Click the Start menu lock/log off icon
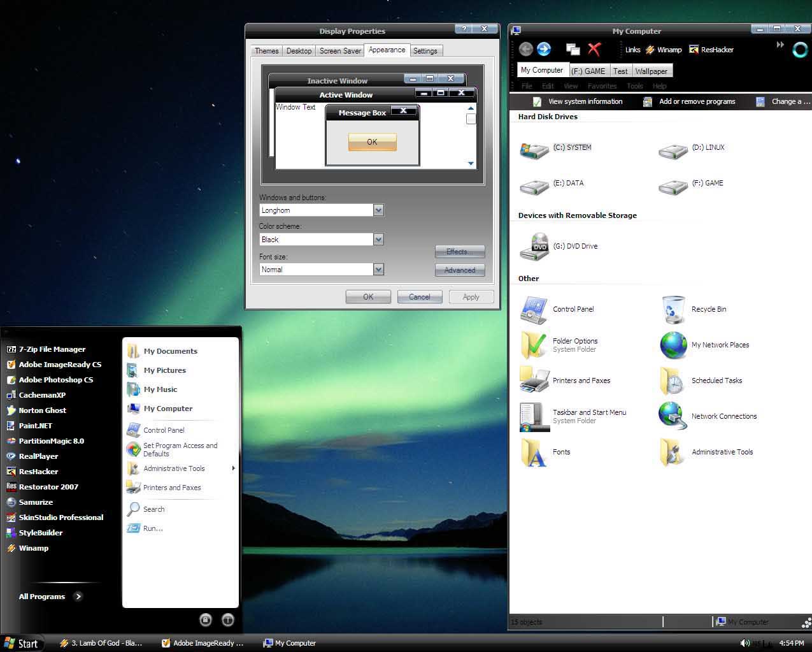The image size is (812, 652). click(205, 619)
